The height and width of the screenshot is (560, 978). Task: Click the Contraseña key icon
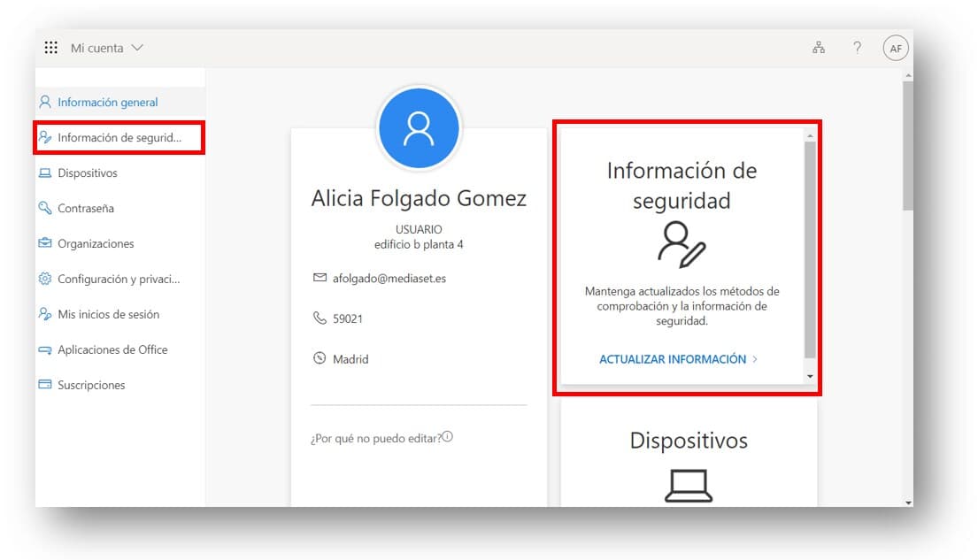45,209
